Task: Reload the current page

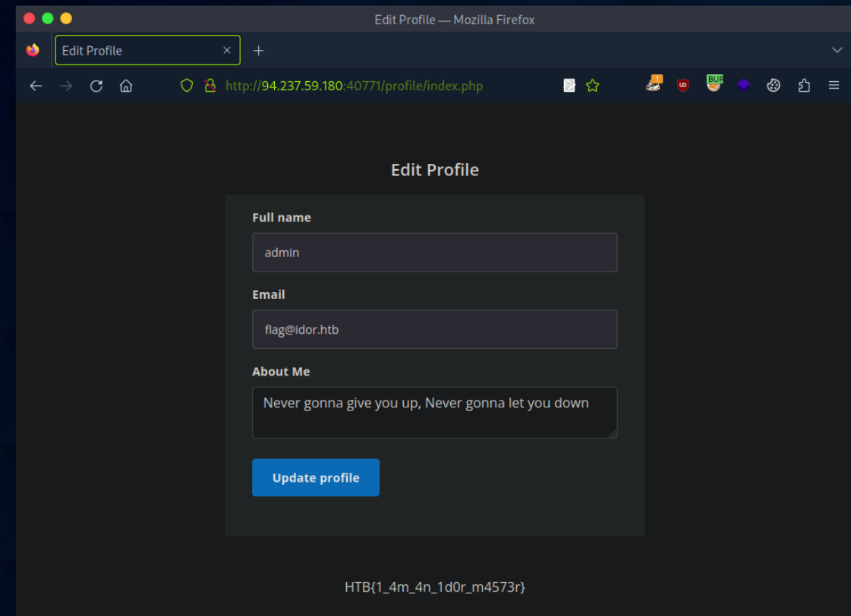Action: (x=96, y=86)
